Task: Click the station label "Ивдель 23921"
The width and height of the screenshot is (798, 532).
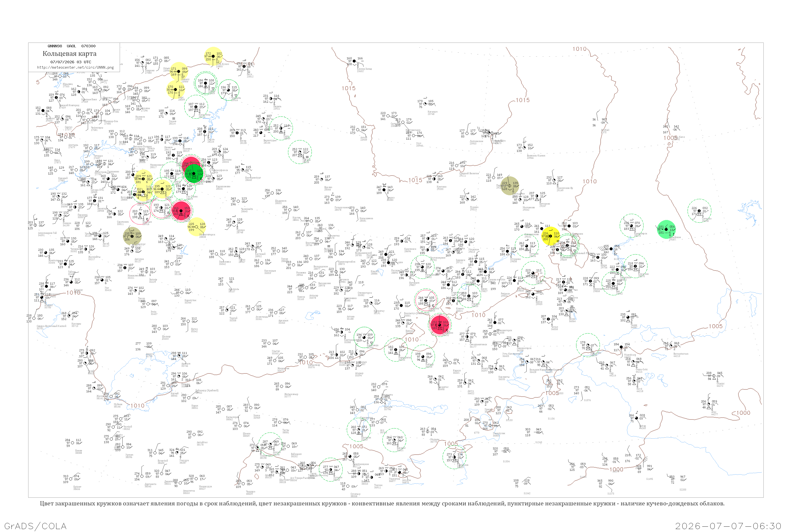Action: 277,107
